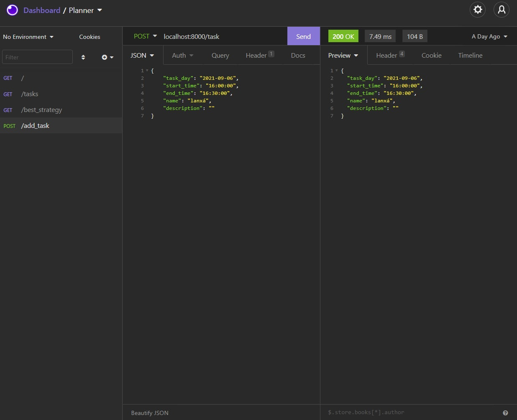
Task: Open the create new request plus icon
Action: pos(104,57)
